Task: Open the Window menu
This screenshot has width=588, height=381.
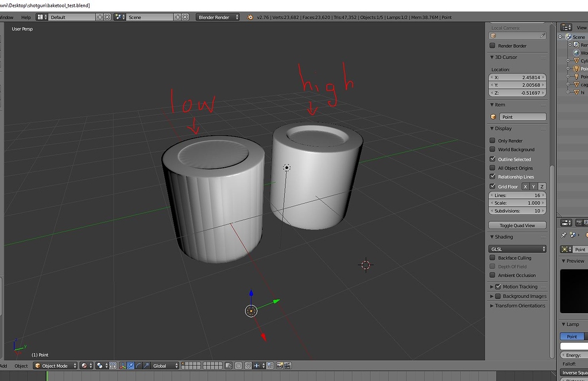Action: pyautogui.click(x=7, y=17)
